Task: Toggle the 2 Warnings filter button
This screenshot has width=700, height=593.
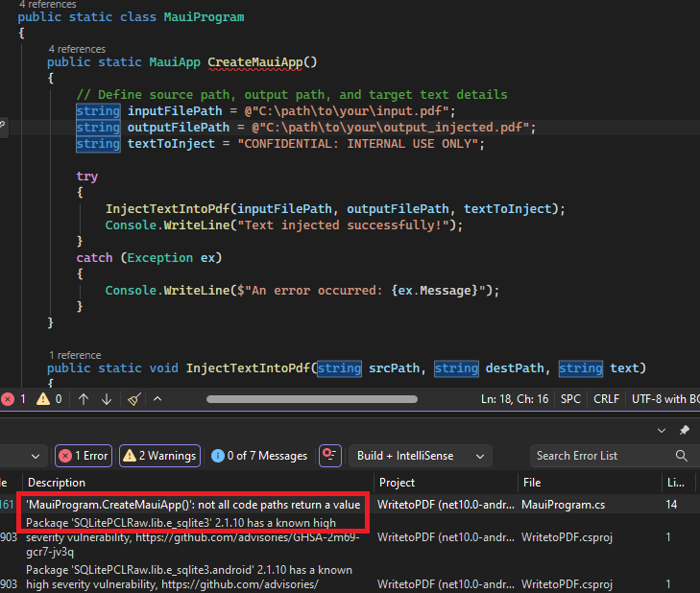Action: [159, 456]
